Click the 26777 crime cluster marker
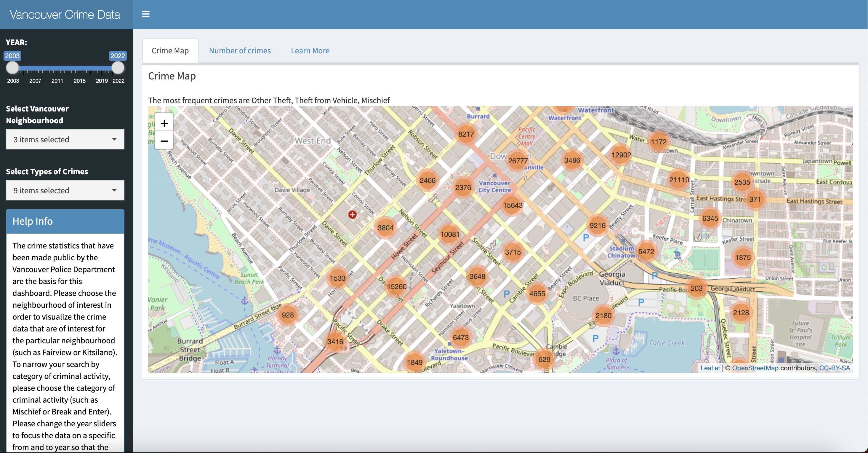 point(518,161)
